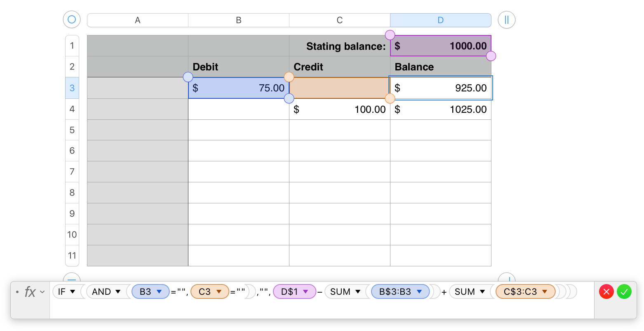
Task: Select the whole table via the circle handle
Action: [71, 19]
